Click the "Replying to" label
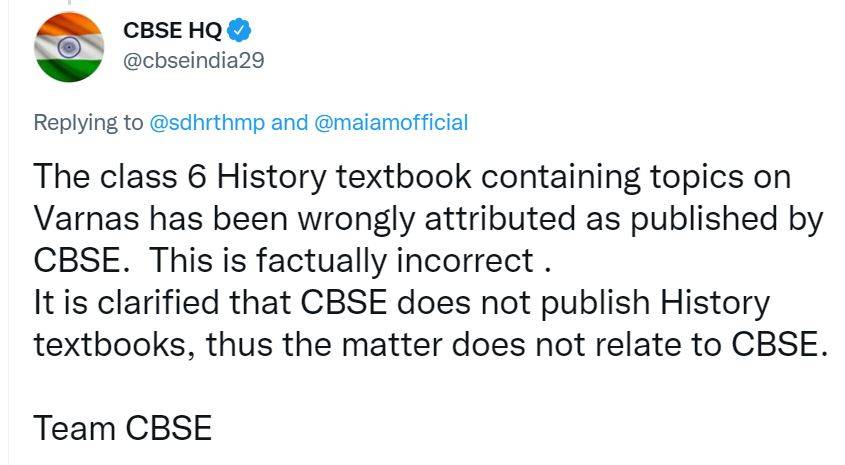The height and width of the screenshot is (465, 845). pos(89,123)
